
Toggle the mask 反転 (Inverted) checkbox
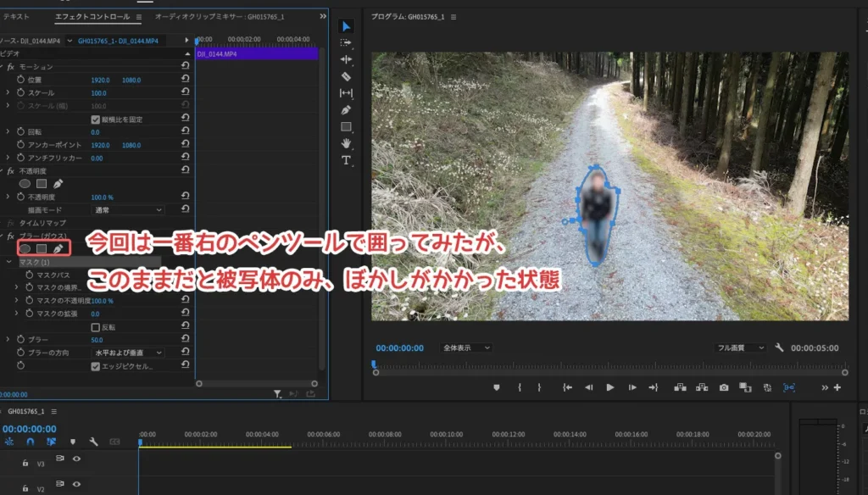[x=95, y=327]
